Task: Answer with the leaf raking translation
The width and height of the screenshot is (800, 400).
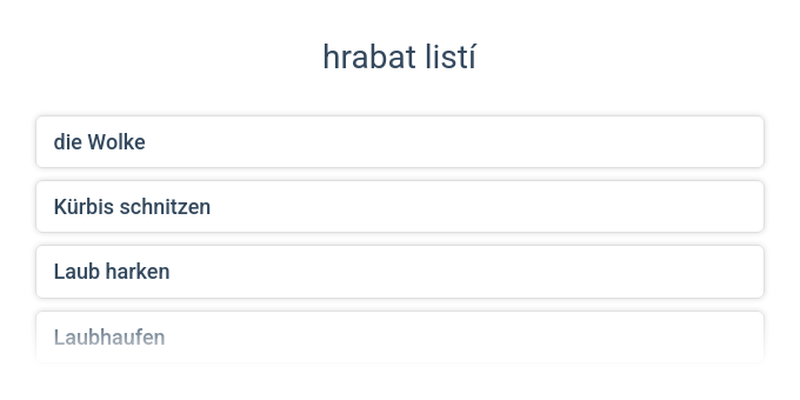Action: coord(400,271)
